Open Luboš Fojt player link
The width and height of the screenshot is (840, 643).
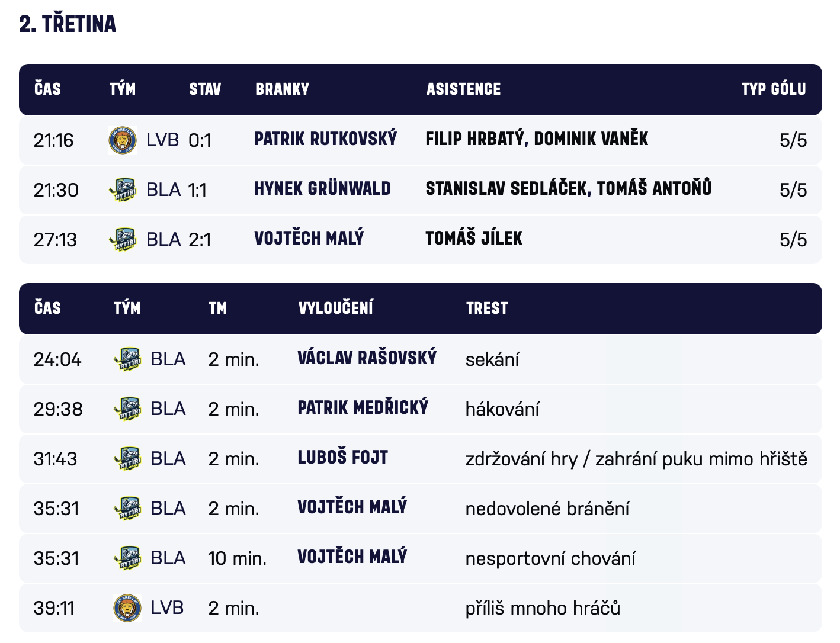[x=342, y=458]
